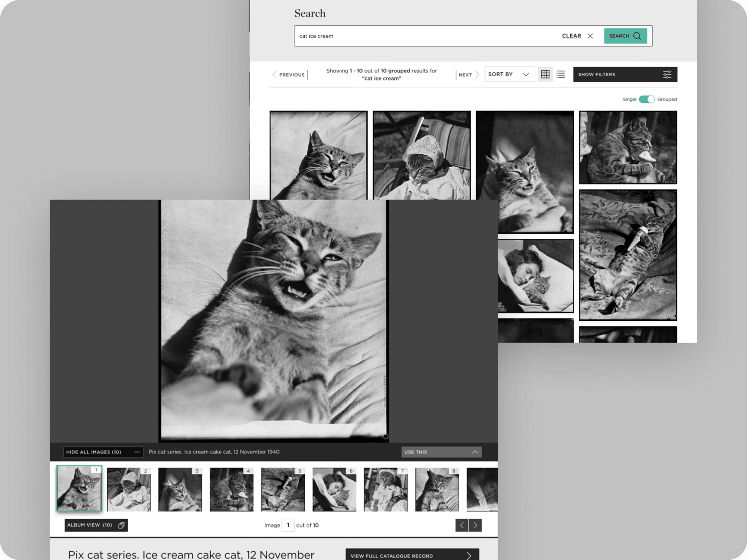Screen dimensions: 747x560
Task: Expand the USE THIS dropdown
Action: click(x=441, y=452)
